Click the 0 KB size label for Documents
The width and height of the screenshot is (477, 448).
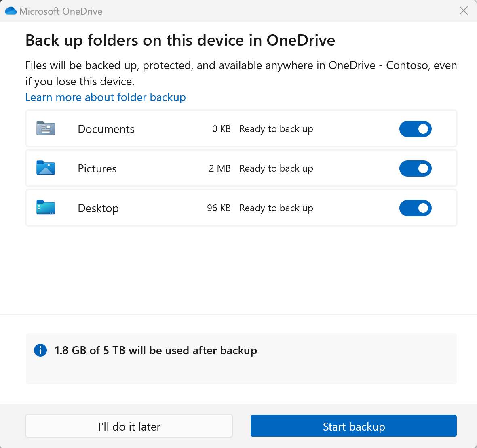coord(222,128)
